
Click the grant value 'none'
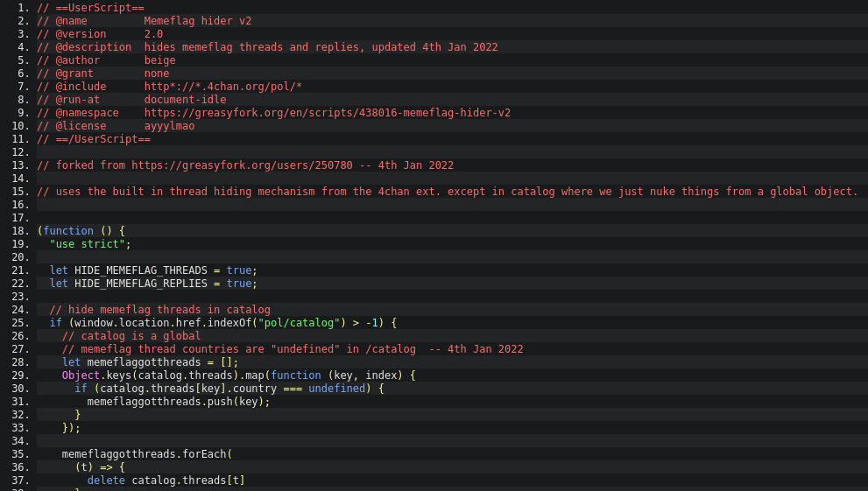click(157, 74)
